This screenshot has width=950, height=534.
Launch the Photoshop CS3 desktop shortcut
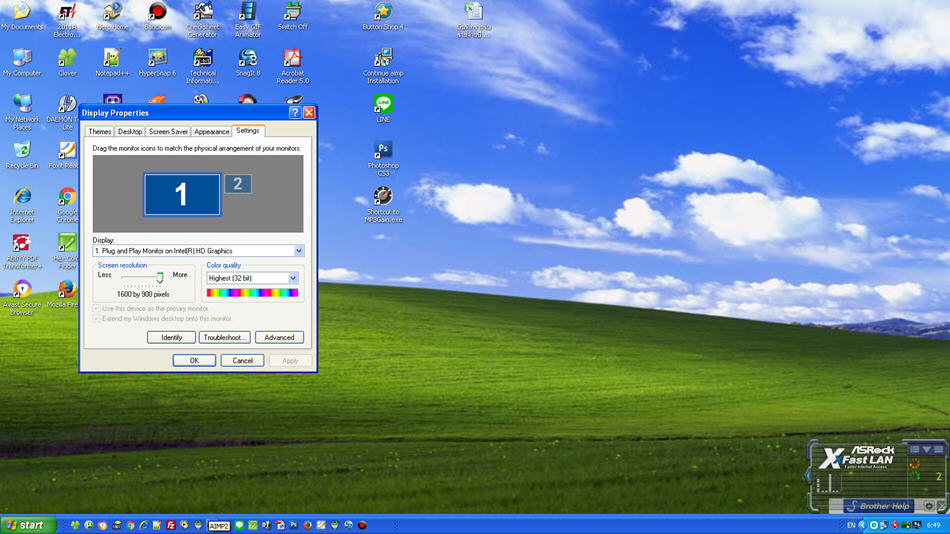pos(383,159)
